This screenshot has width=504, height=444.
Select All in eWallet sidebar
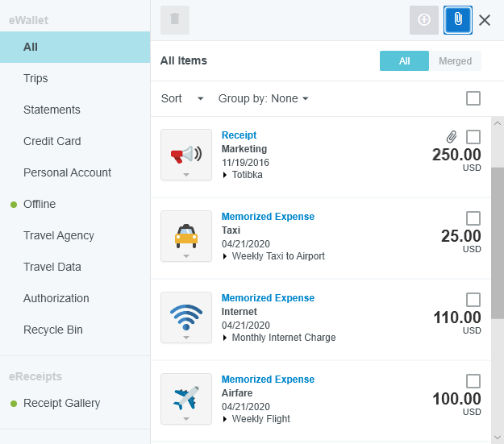coord(75,48)
